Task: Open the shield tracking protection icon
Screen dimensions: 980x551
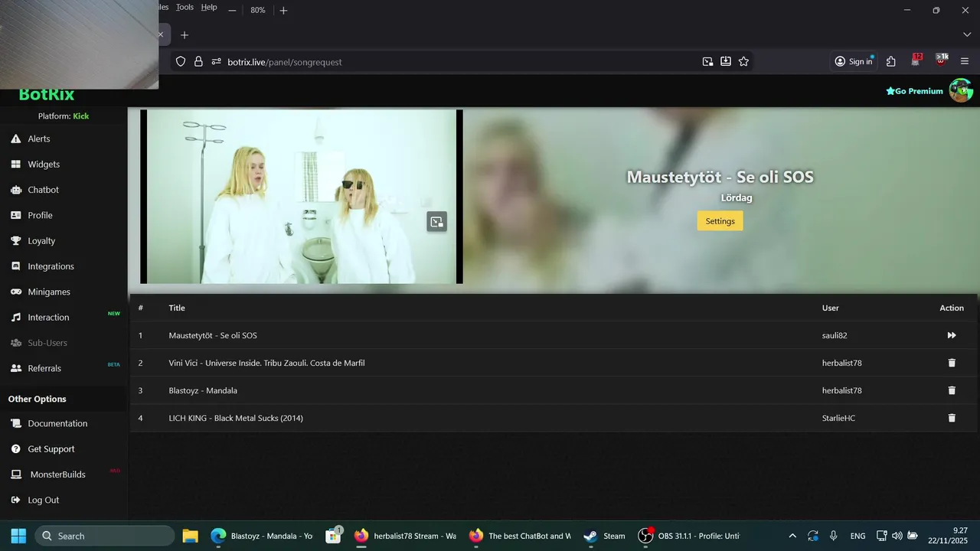Action: coord(181,61)
